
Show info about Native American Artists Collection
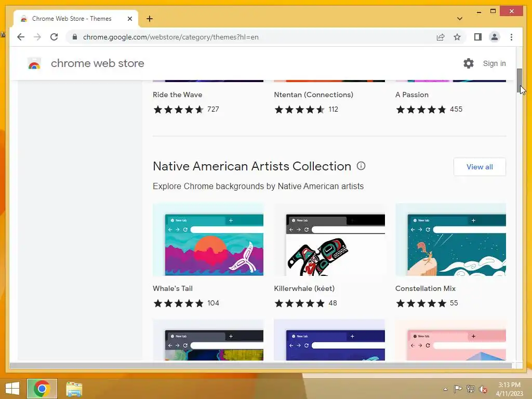(361, 166)
